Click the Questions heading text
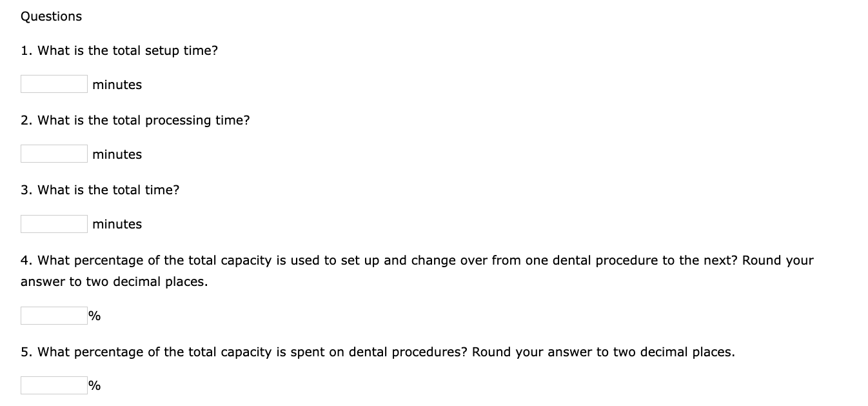 pos(51,16)
